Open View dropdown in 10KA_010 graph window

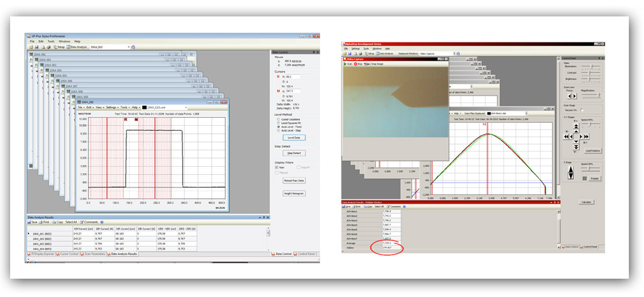click(x=100, y=107)
